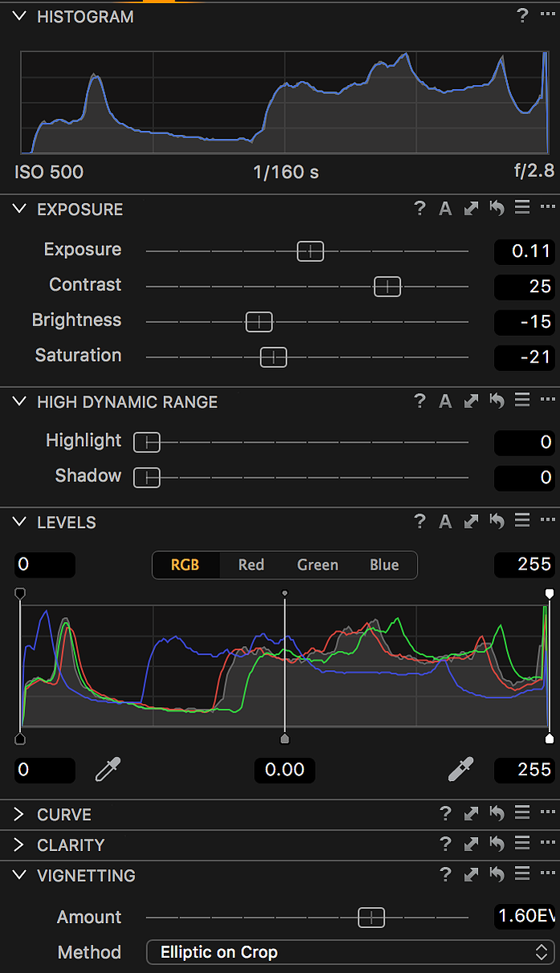The height and width of the screenshot is (973, 560).
Task: Collapse the Vignetting panel
Action: 20,875
